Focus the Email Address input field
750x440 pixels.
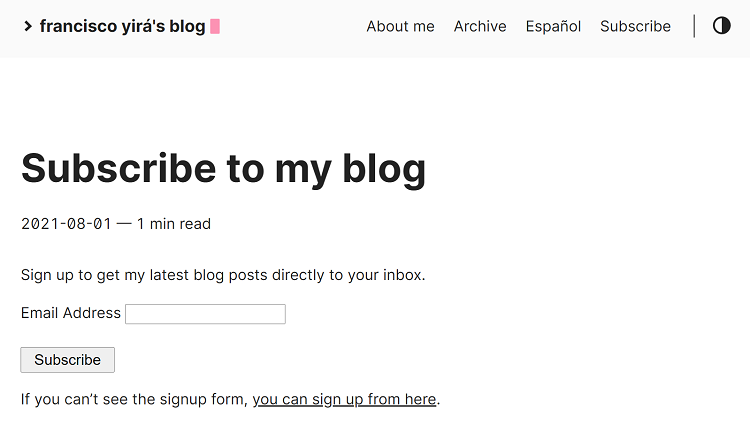click(x=205, y=314)
